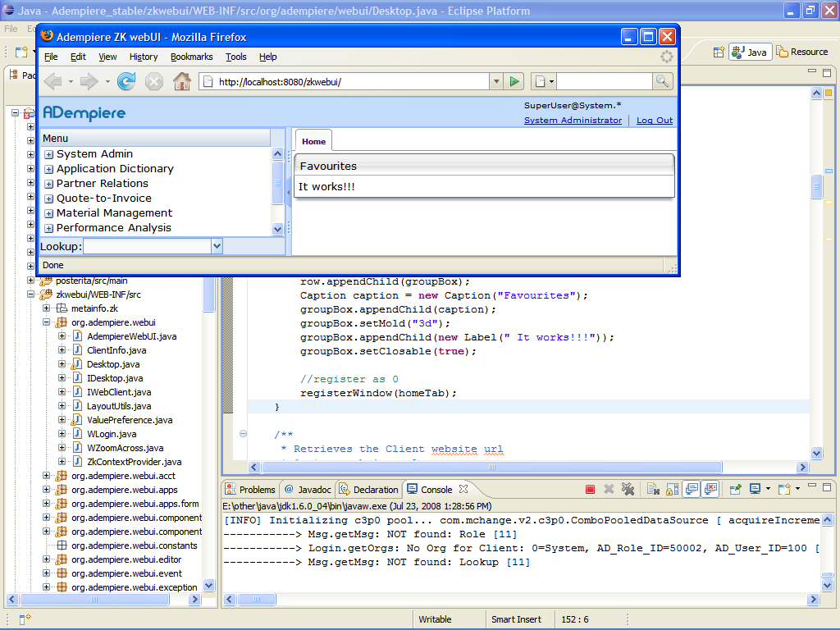Screen dimensions: 840x630
Task: Expand the org.adempiere.webui.acct package
Action: (46, 476)
